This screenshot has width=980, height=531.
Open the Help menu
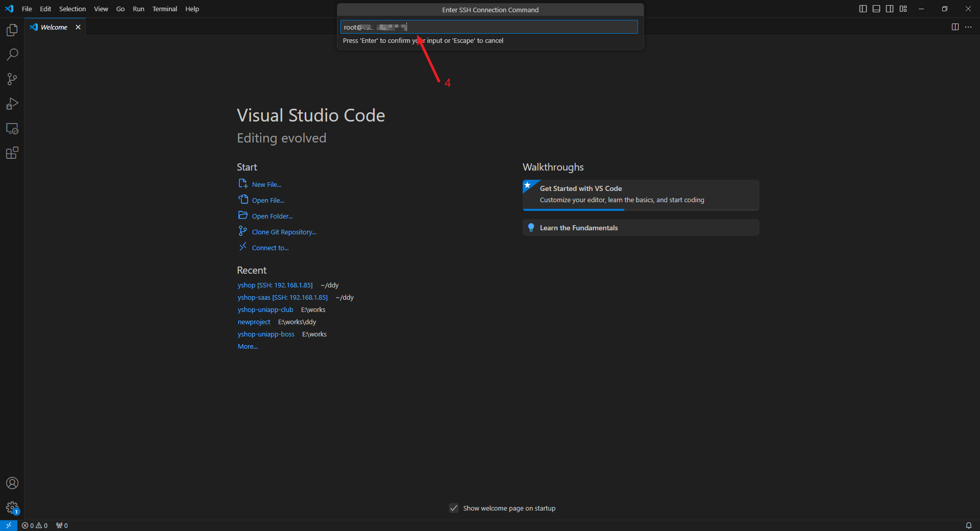(x=192, y=9)
